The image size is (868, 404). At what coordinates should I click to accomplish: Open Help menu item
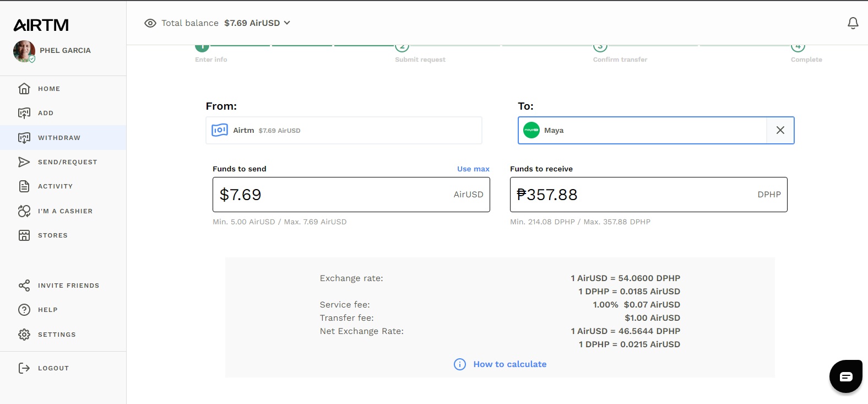[x=63, y=310]
